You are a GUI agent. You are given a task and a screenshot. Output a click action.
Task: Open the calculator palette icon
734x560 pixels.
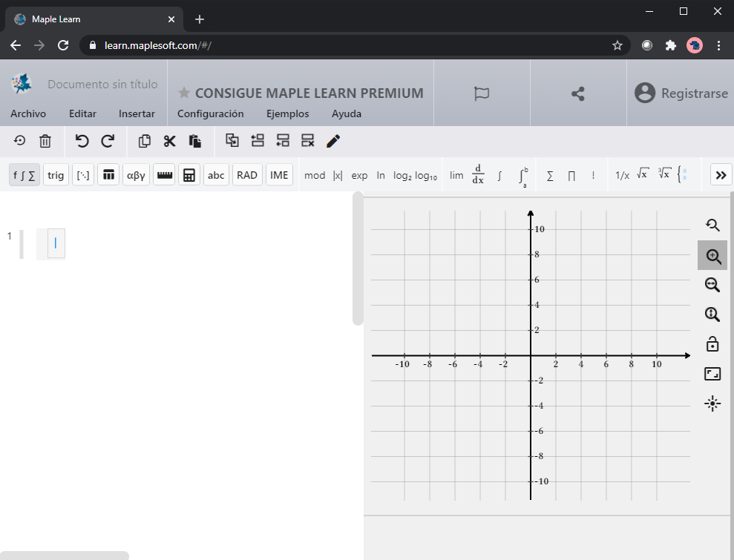click(x=189, y=175)
